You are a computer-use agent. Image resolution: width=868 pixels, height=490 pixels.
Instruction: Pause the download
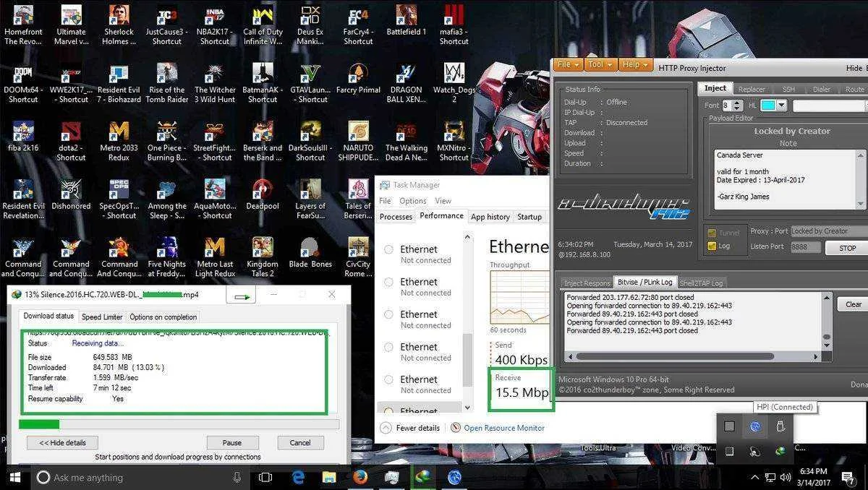(232, 442)
